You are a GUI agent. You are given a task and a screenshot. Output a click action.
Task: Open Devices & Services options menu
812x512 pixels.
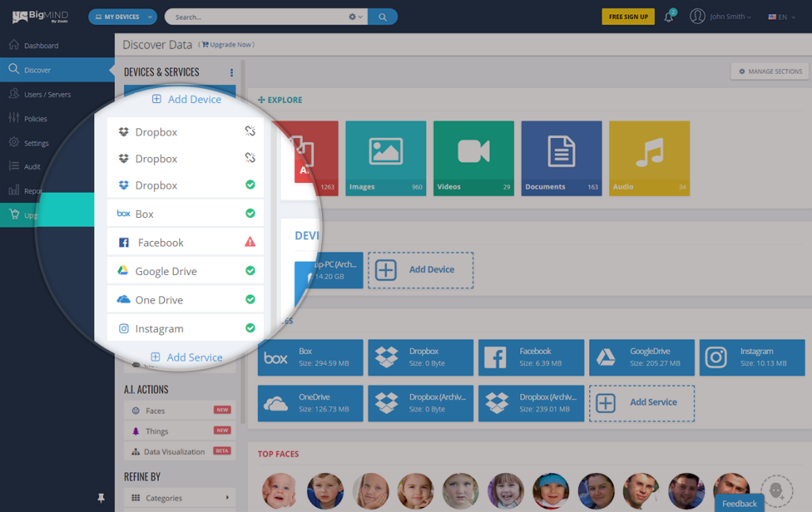click(232, 72)
